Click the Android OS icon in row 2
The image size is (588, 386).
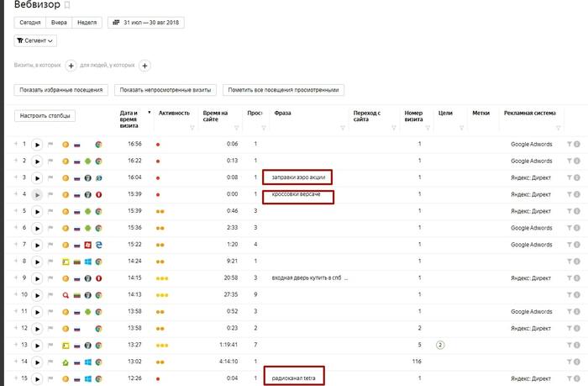(87, 161)
